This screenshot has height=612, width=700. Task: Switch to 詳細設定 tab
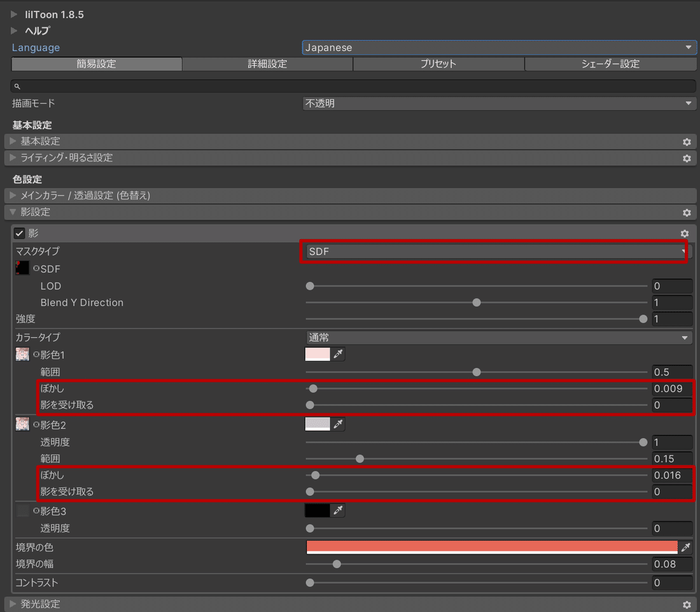tap(268, 64)
